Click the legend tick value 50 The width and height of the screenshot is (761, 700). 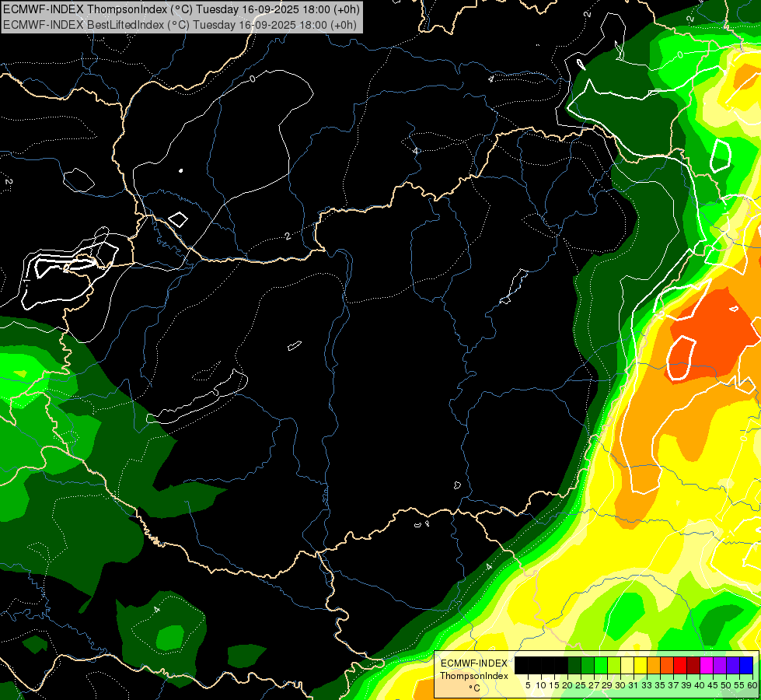pos(727,685)
